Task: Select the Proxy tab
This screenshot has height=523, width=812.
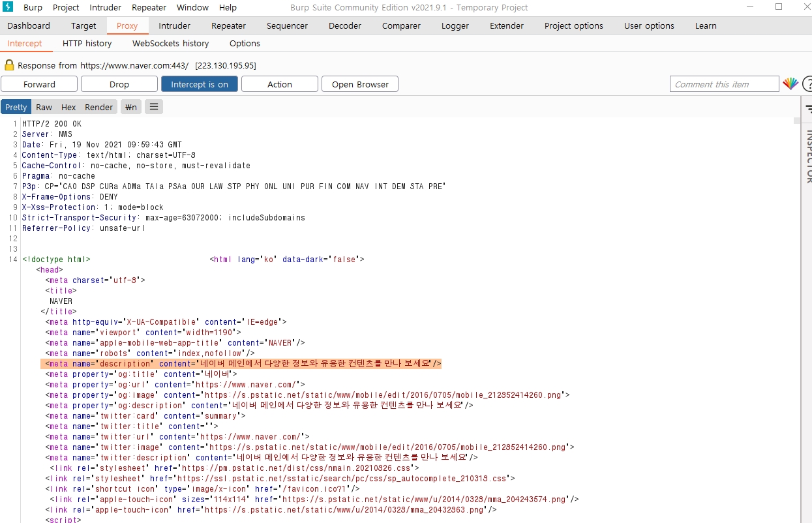Action: (127, 25)
